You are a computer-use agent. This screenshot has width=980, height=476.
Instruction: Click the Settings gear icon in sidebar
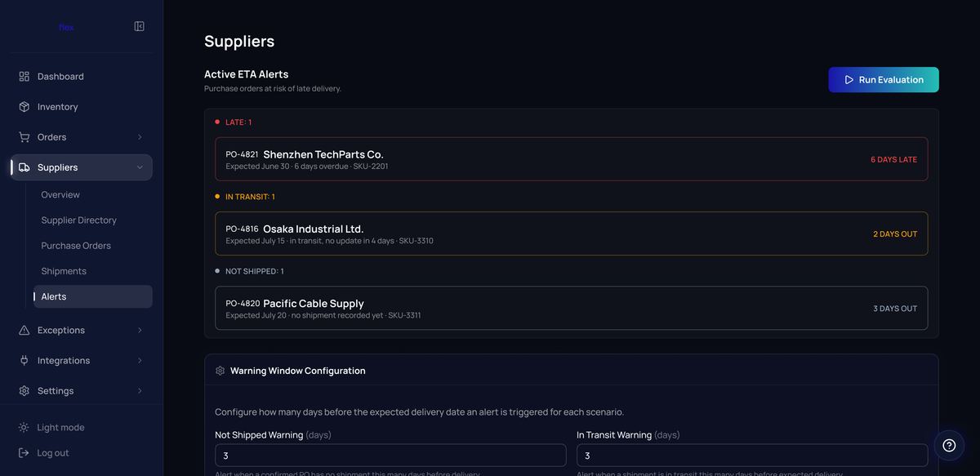pyautogui.click(x=24, y=390)
